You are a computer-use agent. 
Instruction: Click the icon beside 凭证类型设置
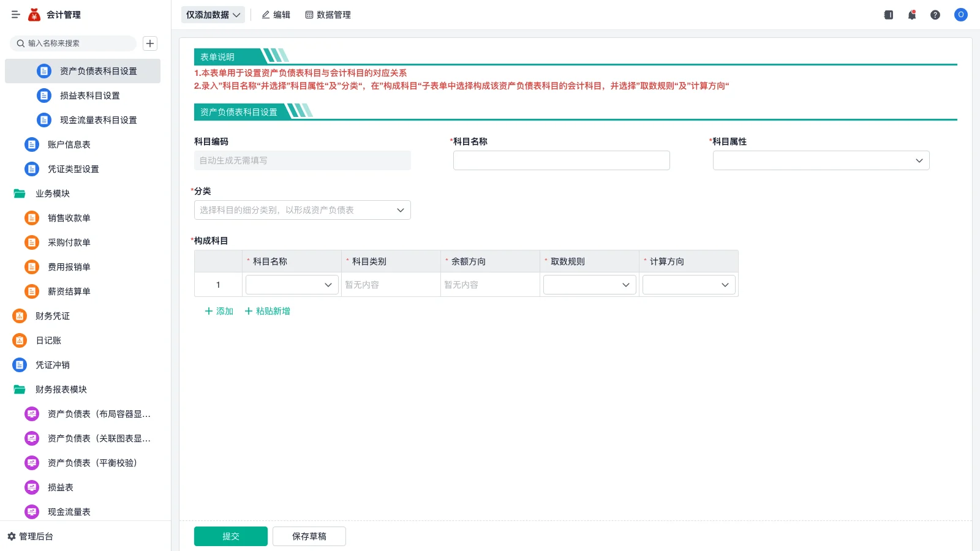point(32,169)
